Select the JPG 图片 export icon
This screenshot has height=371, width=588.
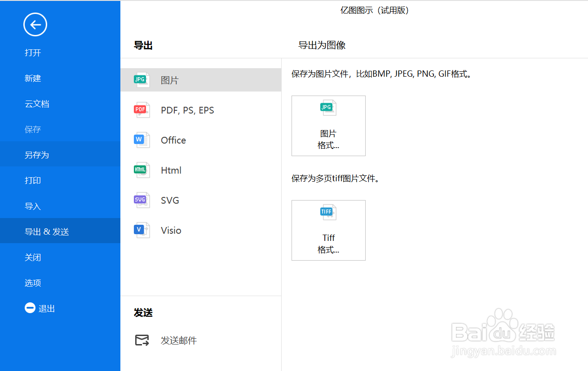141,79
